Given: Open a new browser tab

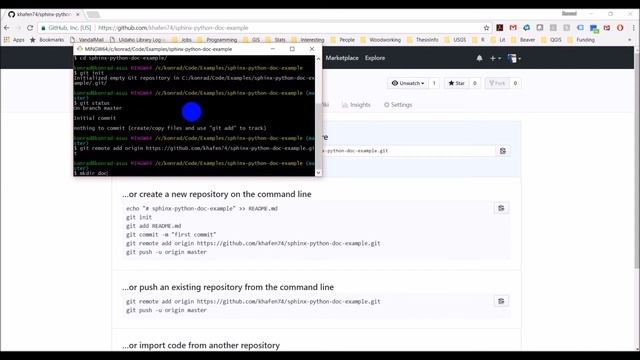Looking at the screenshot, I should point(93,14).
